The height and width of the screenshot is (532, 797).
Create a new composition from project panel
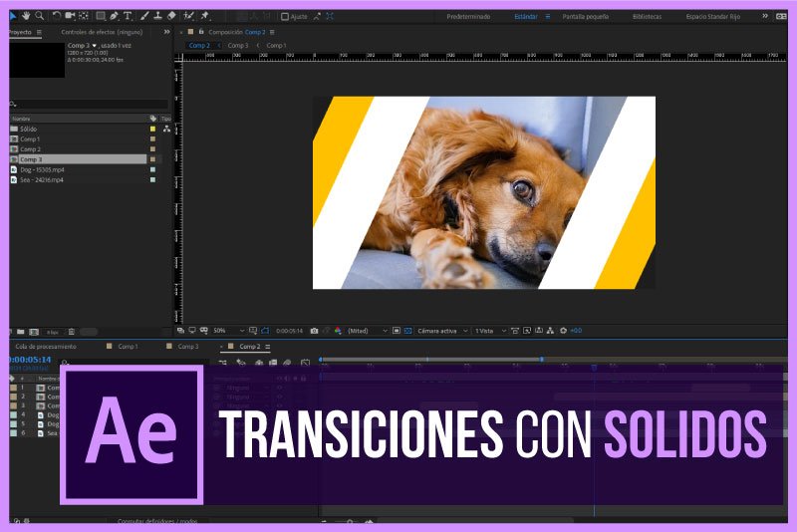pos(34,332)
